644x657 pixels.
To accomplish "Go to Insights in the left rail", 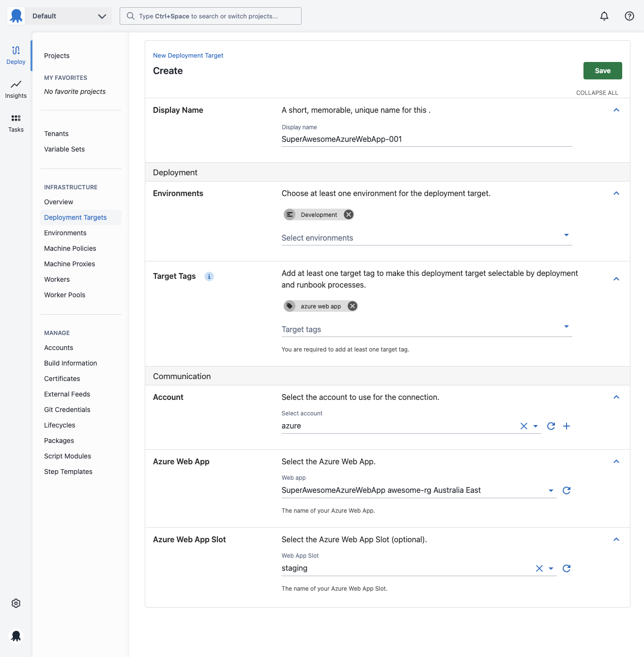I will pos(16,90).
